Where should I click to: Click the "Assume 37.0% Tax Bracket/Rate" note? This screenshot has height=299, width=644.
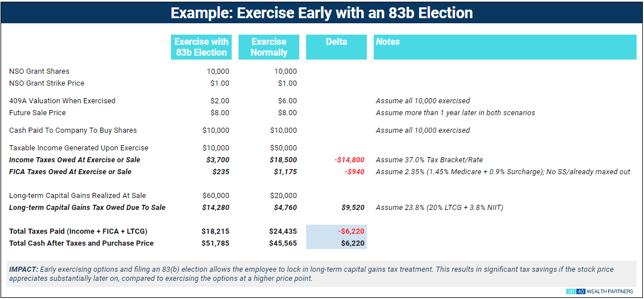click(429, 160)
